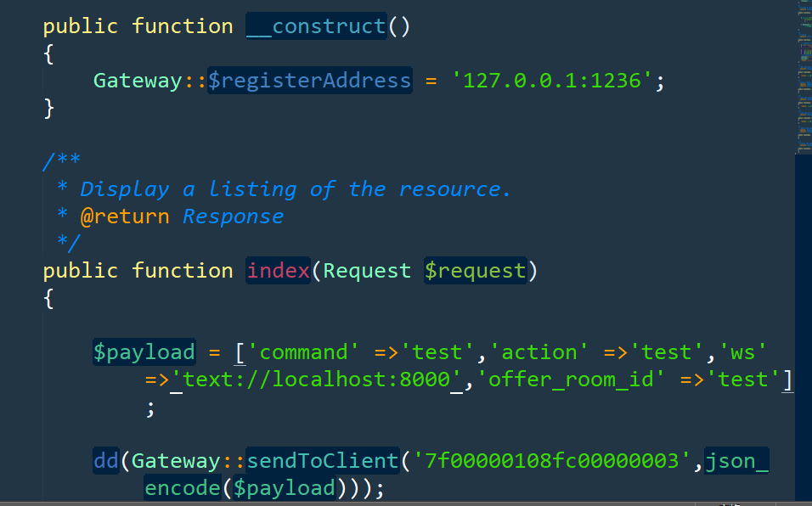Click the __construct function name
Image resolution: width=812 pixels, height=506 pixels.
click(317, 25)
